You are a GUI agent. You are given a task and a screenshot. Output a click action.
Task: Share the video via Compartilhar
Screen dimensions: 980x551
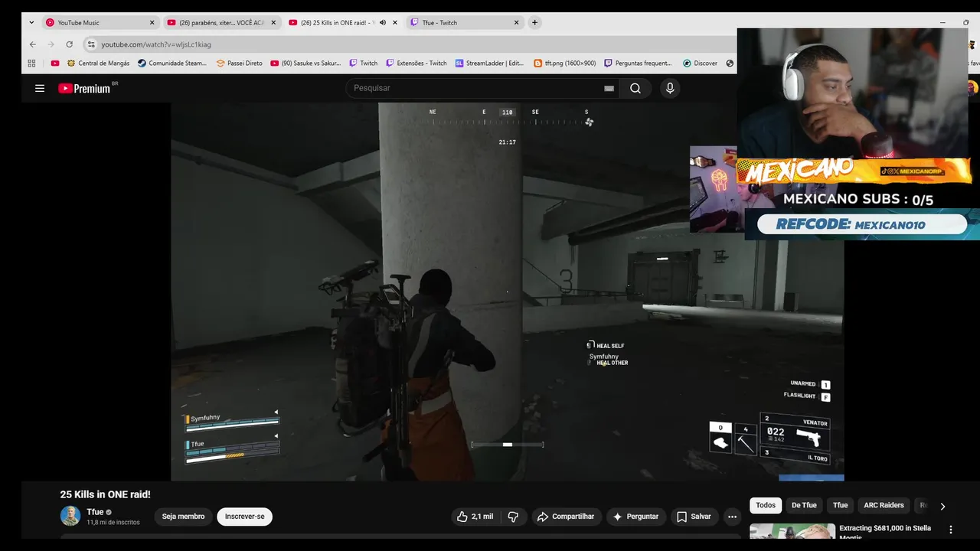566,517
